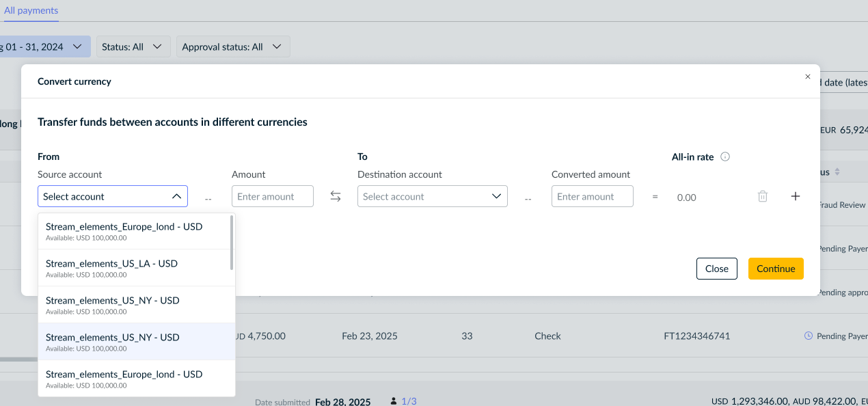Open the Status: All filter
868x406 pixels.
click(x=133, y=46)
